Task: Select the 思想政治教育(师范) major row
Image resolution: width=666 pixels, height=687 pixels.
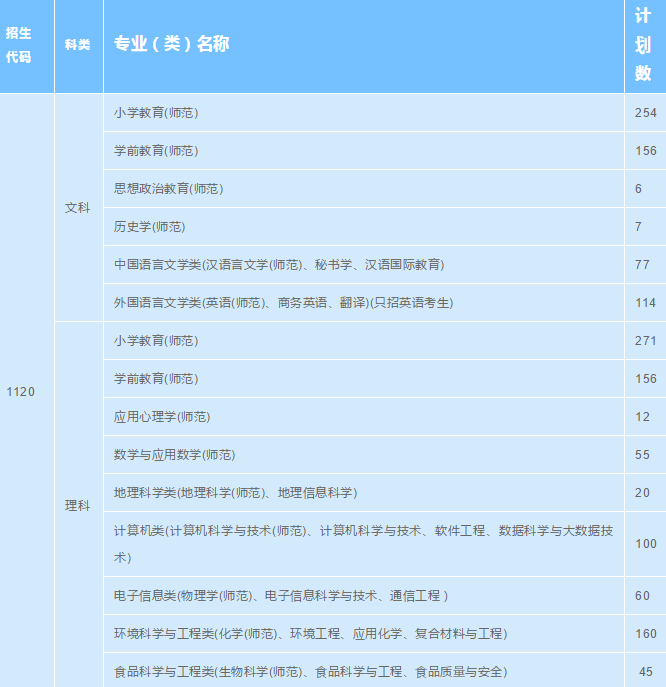Action: point(169,189)
